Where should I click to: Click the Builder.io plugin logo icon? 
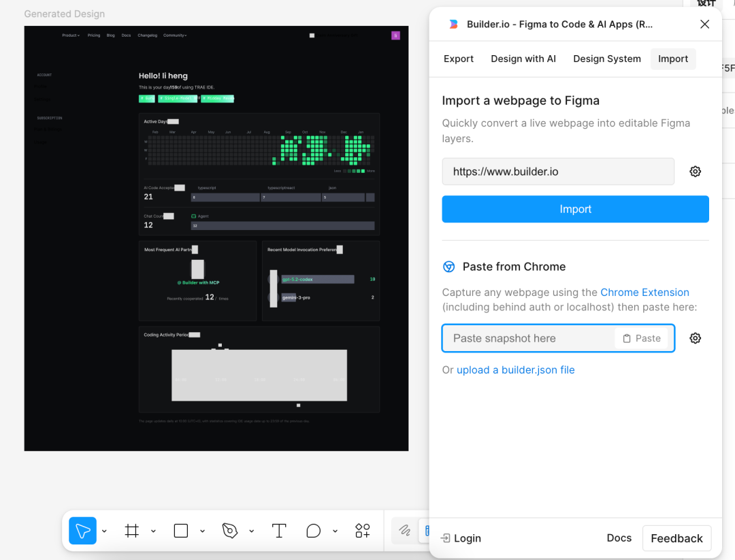pos(453,24)
